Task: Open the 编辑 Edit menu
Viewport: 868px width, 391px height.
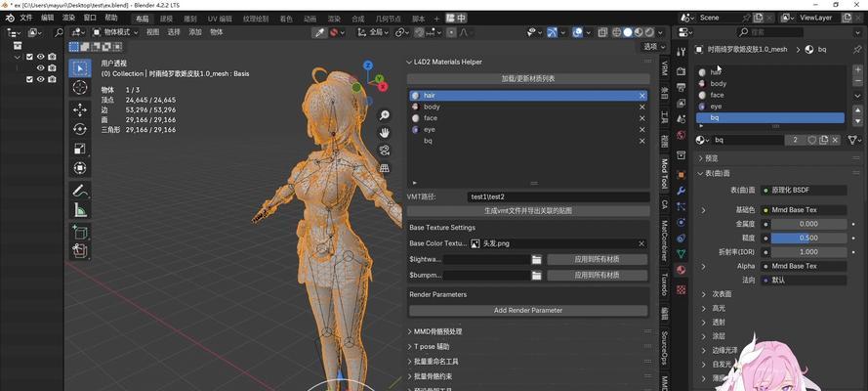Action: [48, 18]
